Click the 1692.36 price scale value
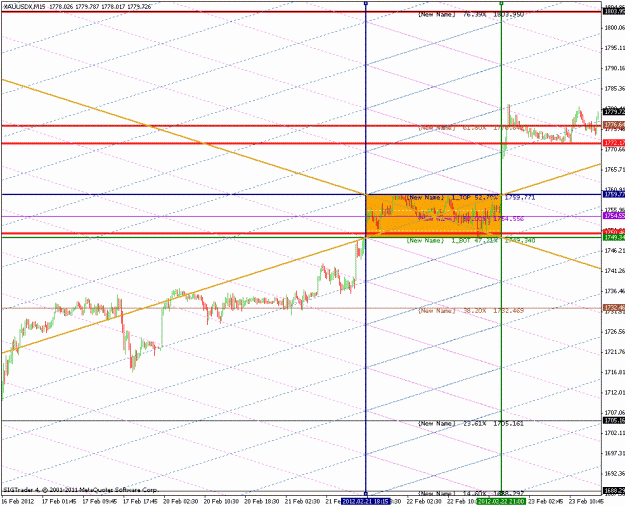625x506 pixels. (615, 474)
